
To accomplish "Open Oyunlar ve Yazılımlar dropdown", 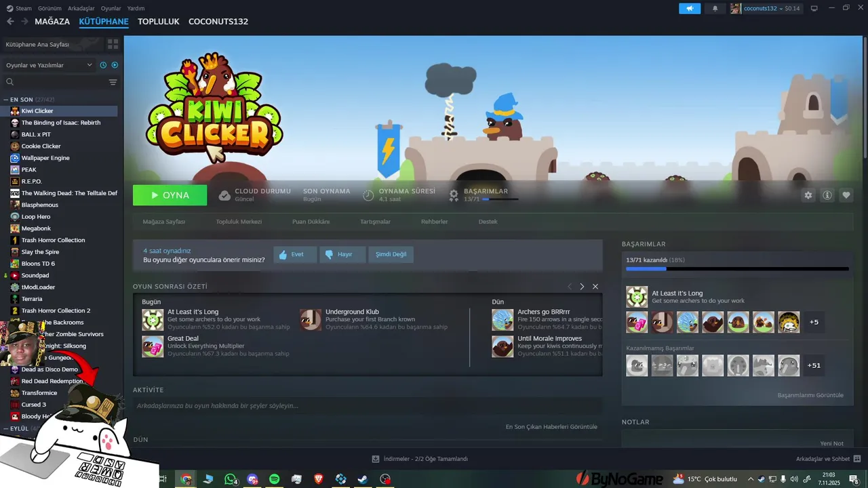I will [48, 65].
